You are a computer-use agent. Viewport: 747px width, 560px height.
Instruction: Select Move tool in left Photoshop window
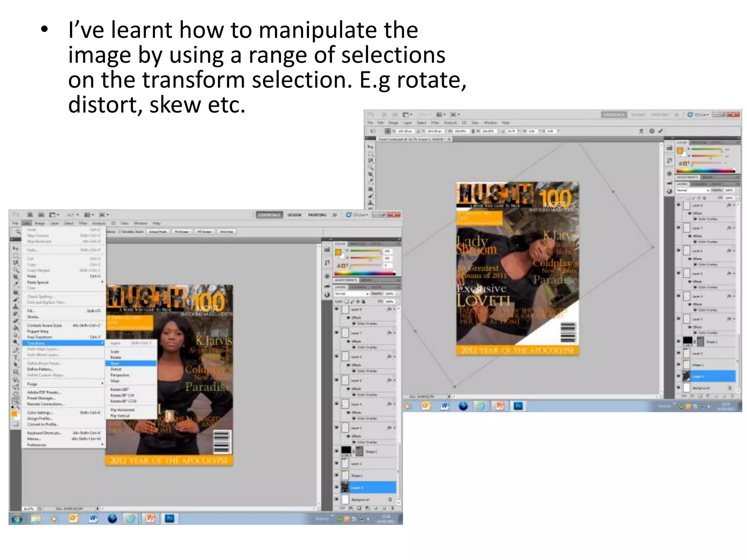click(15, 249)
